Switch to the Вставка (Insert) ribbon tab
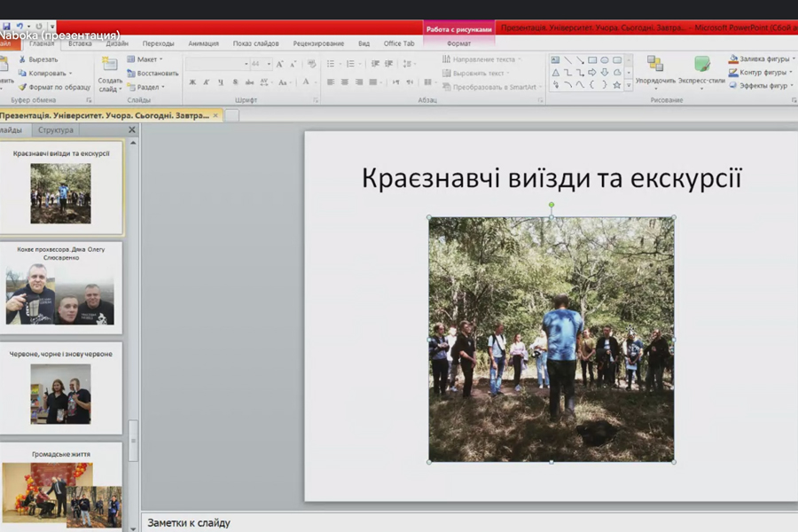This screenshot has height=532, width=798. pyautogui.click(x=80, y=43)
